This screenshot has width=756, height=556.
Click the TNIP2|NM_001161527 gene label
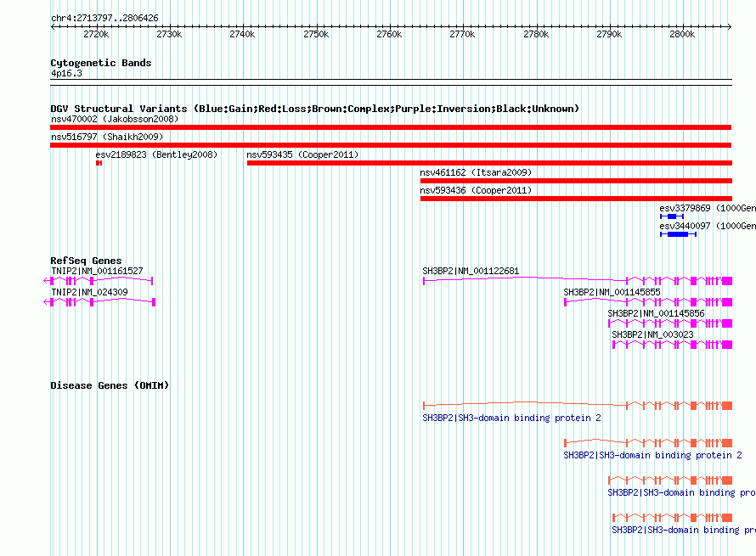pyautogui.click(x=97, y=272)
